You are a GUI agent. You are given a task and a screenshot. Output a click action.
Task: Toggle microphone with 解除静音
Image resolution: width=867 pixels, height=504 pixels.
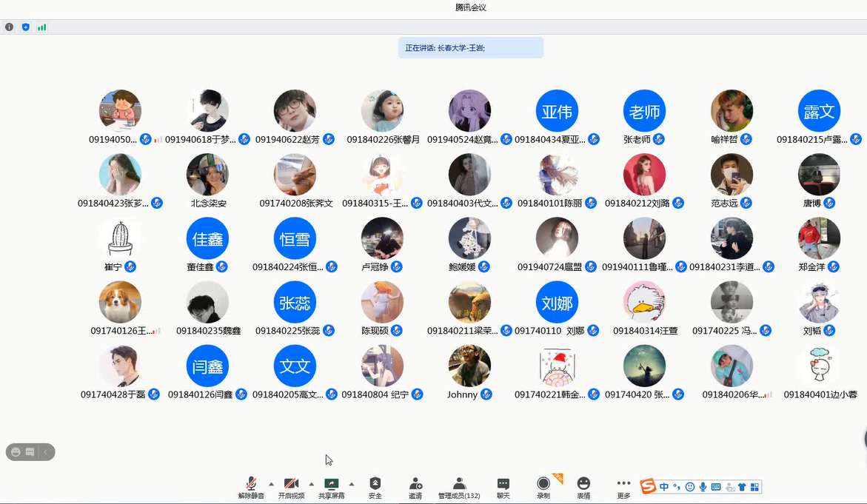click(x=252, y=485)
